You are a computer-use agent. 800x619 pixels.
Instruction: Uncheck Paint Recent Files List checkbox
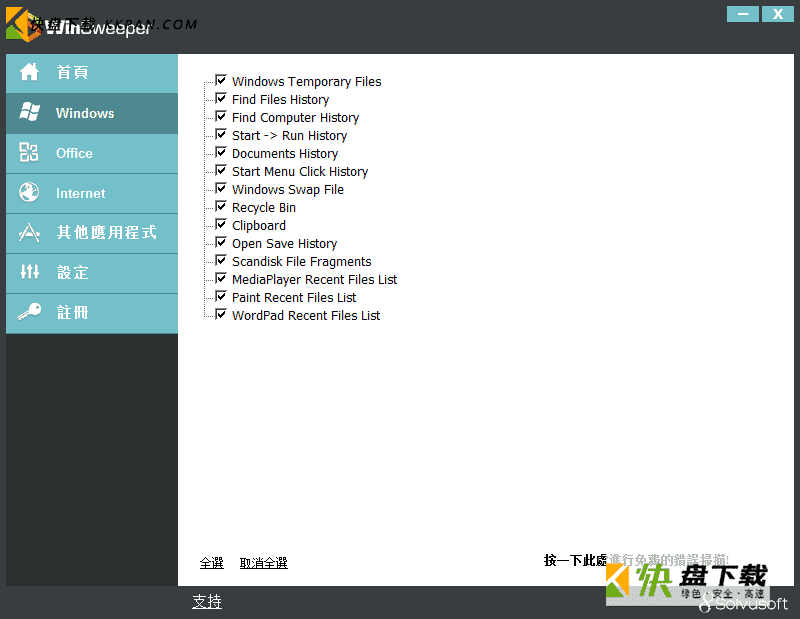coord(221,296)
